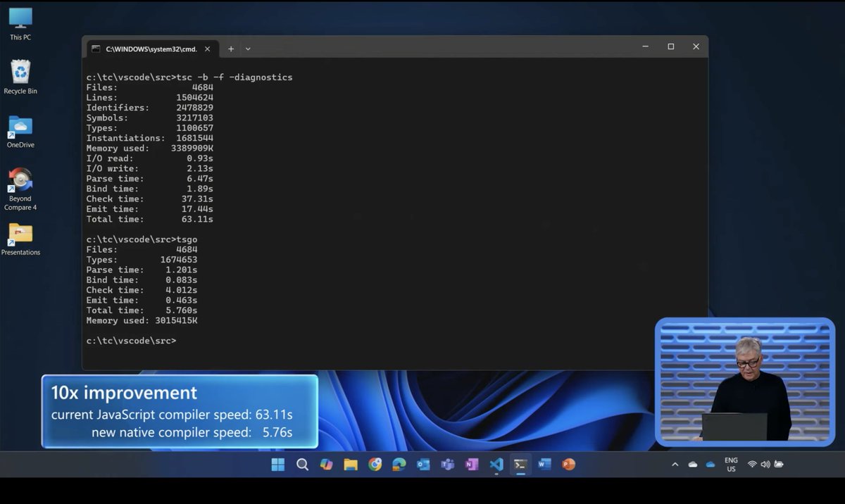
Task: Open taskbar Search
Action: point(302,465)
